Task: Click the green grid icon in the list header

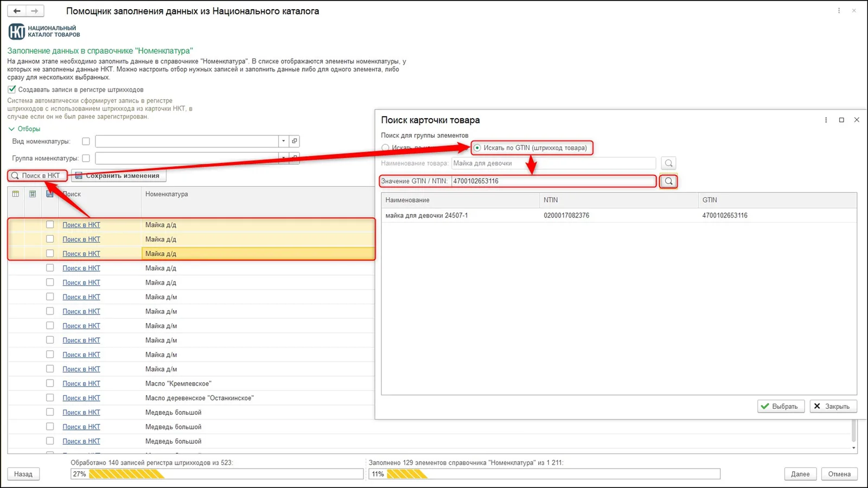Action: coord(33,194)
